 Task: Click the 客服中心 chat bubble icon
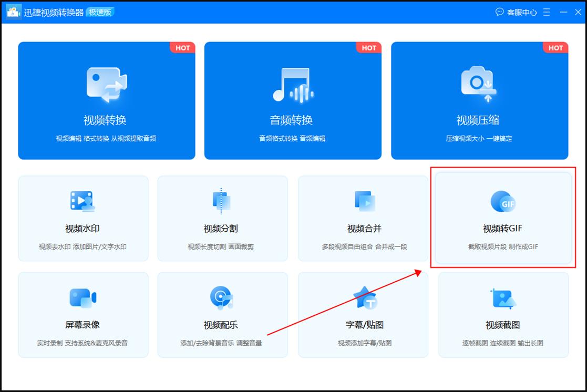499,12
